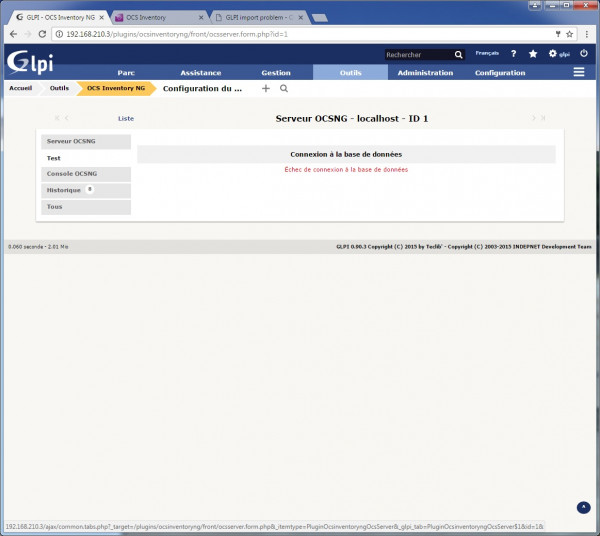Open bookmarks star in GLPI header
Image resolution: width=600 pixels, height=536 pixels.
coord(533,54)
